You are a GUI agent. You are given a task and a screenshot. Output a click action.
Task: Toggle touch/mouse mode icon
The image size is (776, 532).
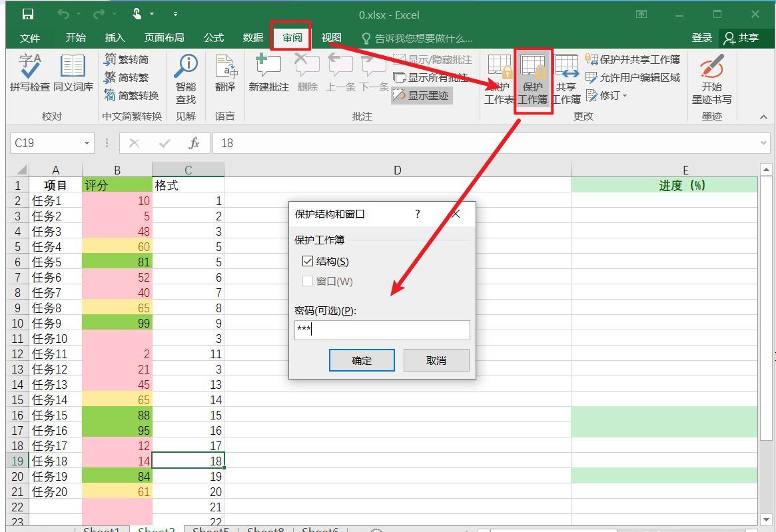(137, 14)
